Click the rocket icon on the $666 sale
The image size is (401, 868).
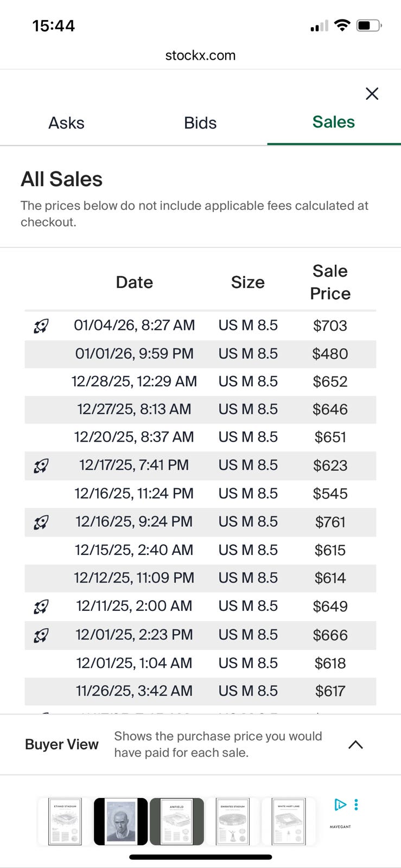[41, 635]
